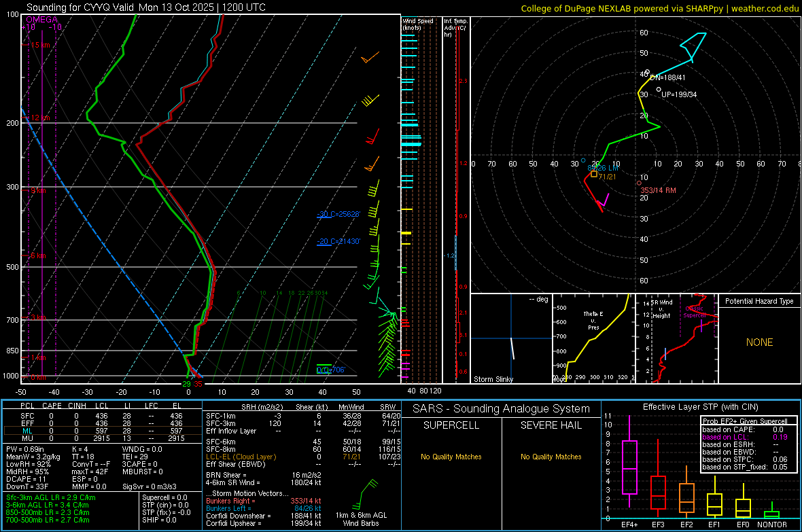The image size is (802, 532).
Task: Click the NONE hazard type label
Action: 759,342
